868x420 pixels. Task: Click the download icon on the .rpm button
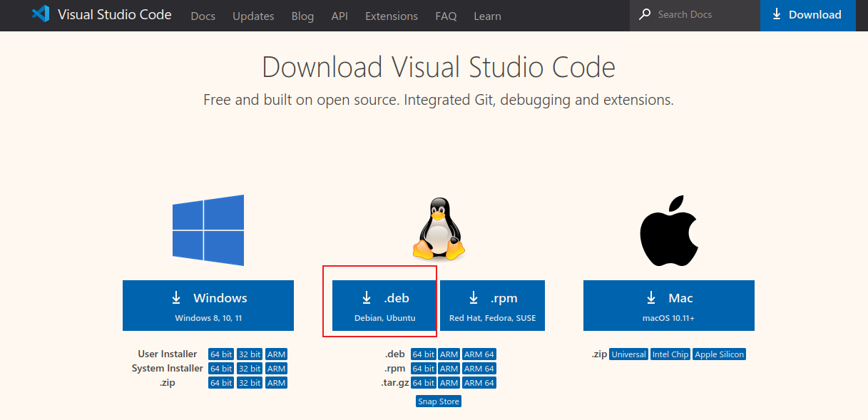coord(473,297)
